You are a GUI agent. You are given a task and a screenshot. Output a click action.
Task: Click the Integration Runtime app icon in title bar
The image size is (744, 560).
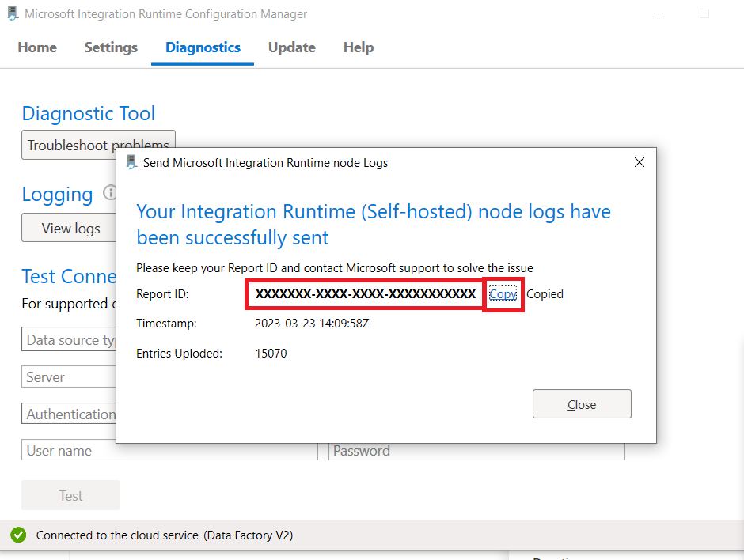click(13, 13)
